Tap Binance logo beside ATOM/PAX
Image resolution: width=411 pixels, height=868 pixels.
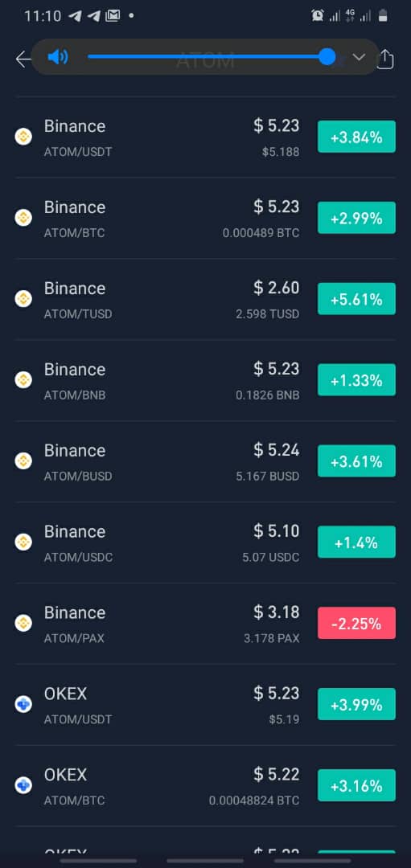click(x=23, y=624)
